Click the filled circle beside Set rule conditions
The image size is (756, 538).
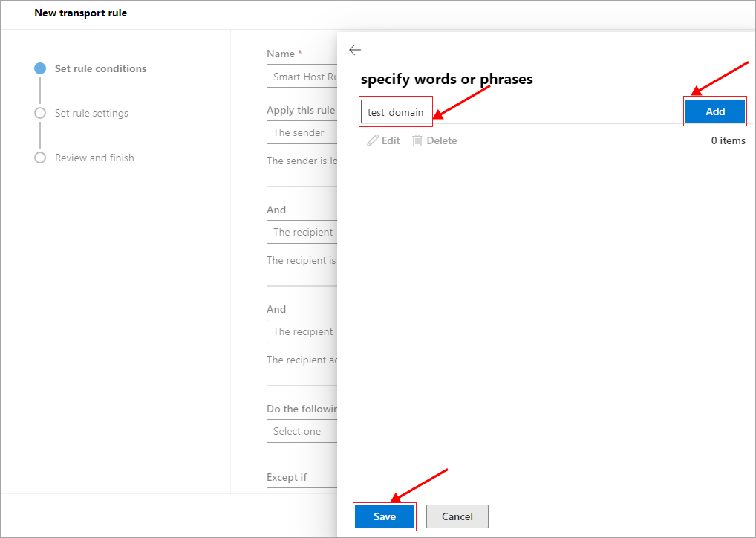(40, 68)
